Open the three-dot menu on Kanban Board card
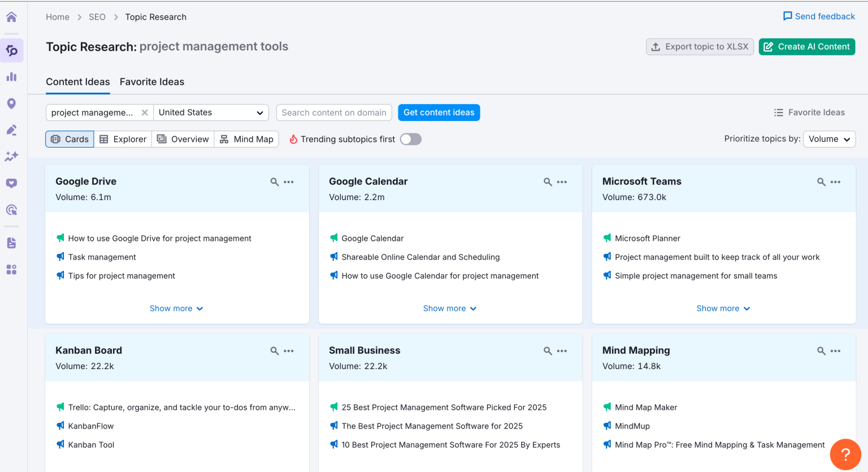The image size is (868, 472). click(x=289, y=351)
